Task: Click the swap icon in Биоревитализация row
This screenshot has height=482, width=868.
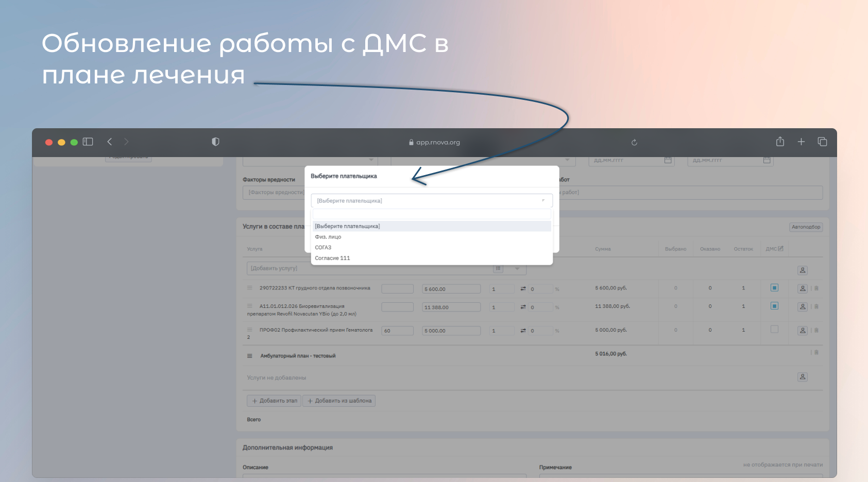Action: (523, 307)
